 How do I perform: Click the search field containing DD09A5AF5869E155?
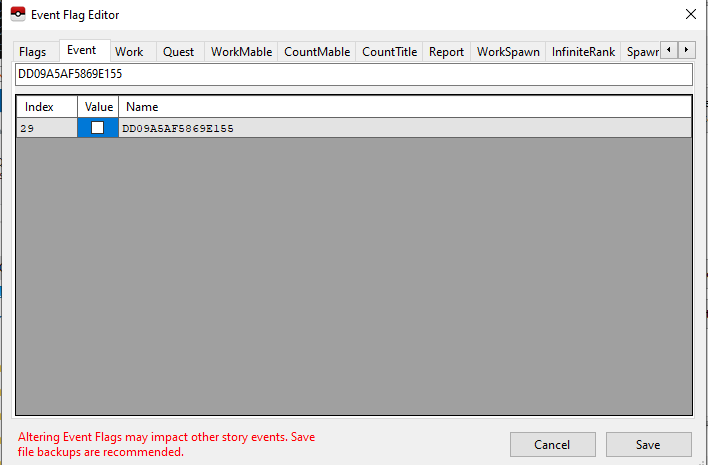pyautogui.click(x=352, y=75)
